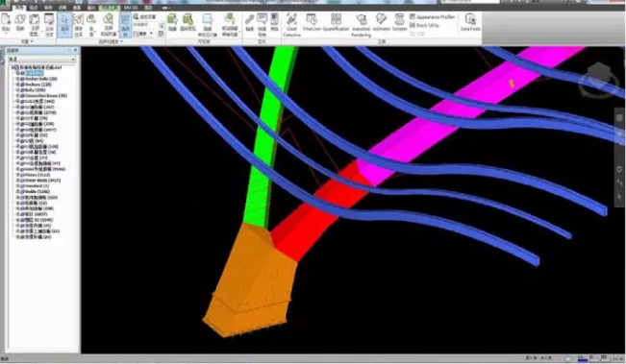Select the highlighted tree item below root
This screenshot has width=626, height=364.
click(35, 73)
